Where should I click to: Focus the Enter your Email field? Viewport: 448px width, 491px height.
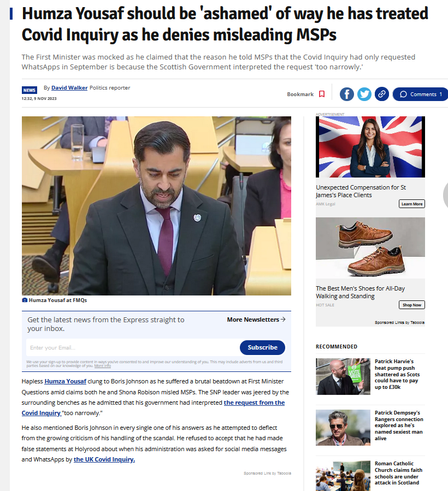(133, 347)
